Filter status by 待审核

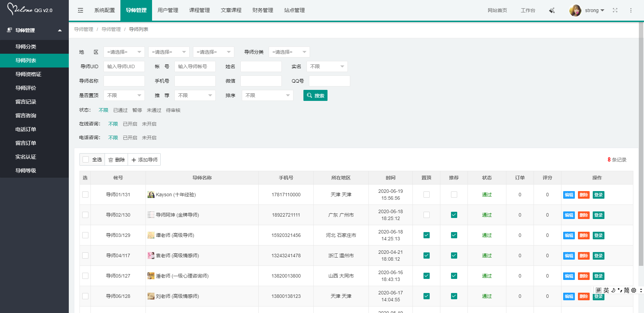pos(173,110)
